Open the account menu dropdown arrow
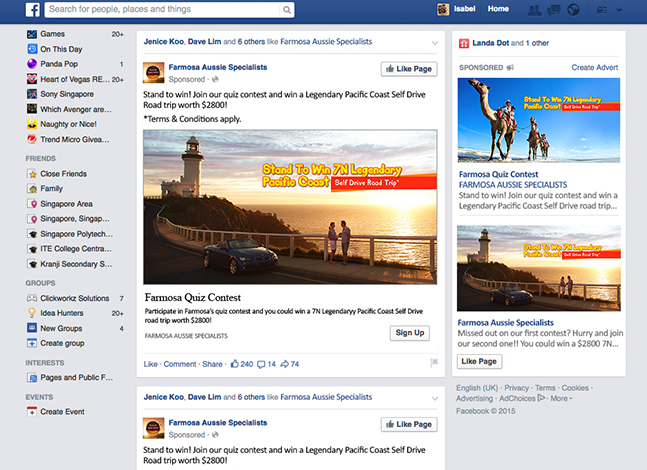The image size is (647, 470). tap(619, 11)
